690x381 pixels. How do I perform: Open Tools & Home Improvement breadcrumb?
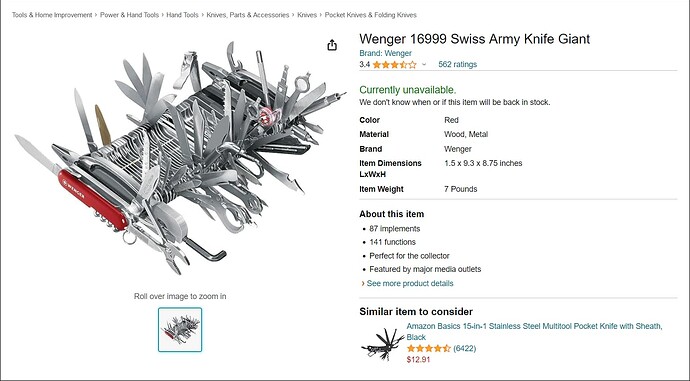tap(52, 15)
